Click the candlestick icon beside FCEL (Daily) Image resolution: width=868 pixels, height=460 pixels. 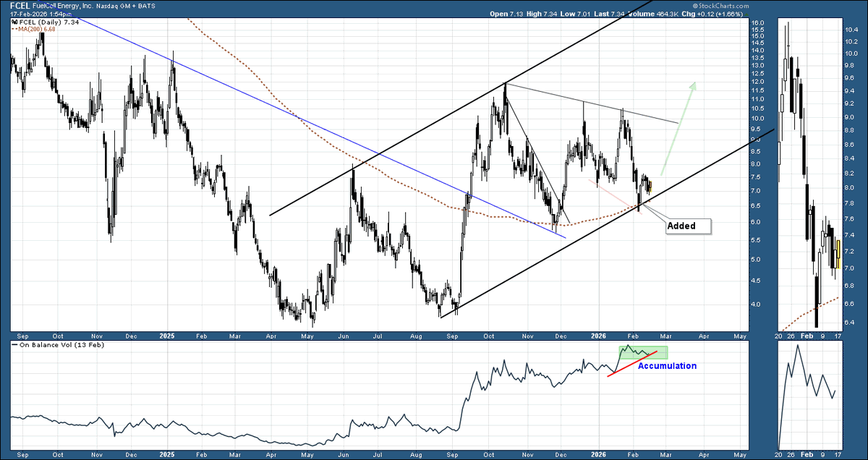[13, 23]
